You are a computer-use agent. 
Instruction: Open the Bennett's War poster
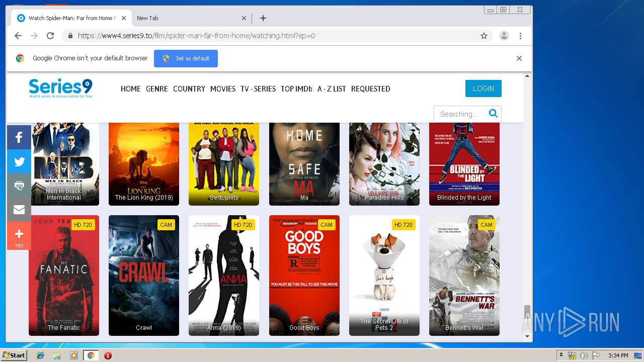pyautogui.click(x=464, y=276)
